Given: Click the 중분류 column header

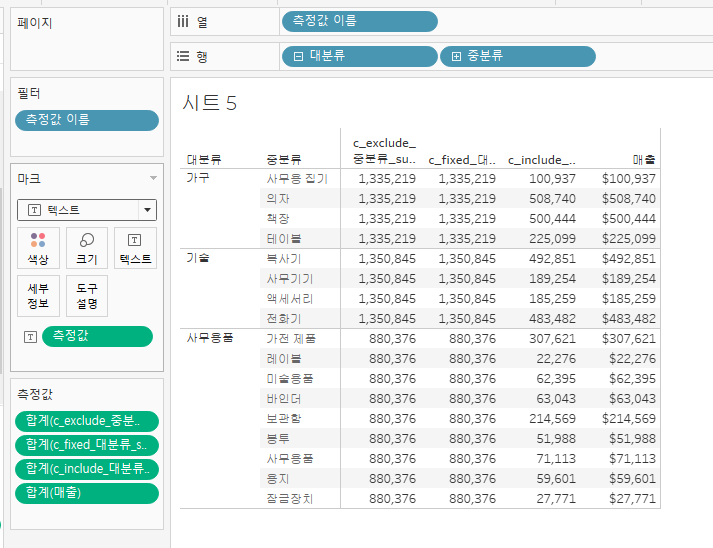Looking at the screenshot, I should 284,160.
